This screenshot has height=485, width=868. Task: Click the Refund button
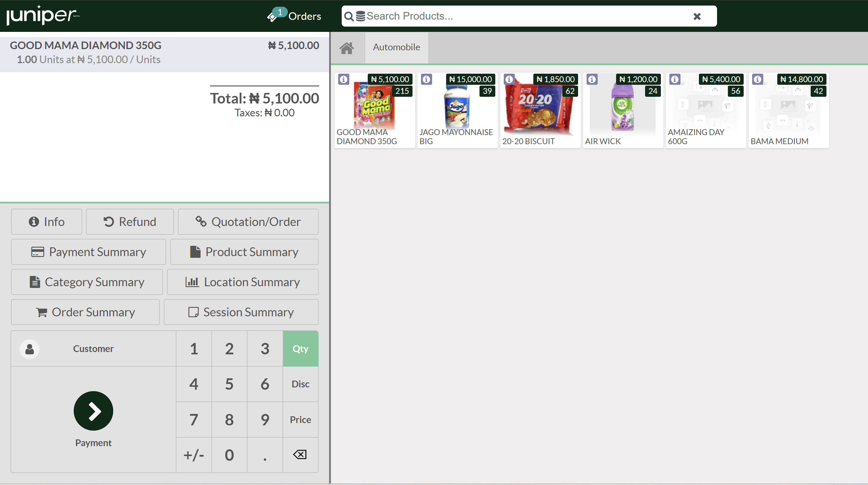point(130,222)
